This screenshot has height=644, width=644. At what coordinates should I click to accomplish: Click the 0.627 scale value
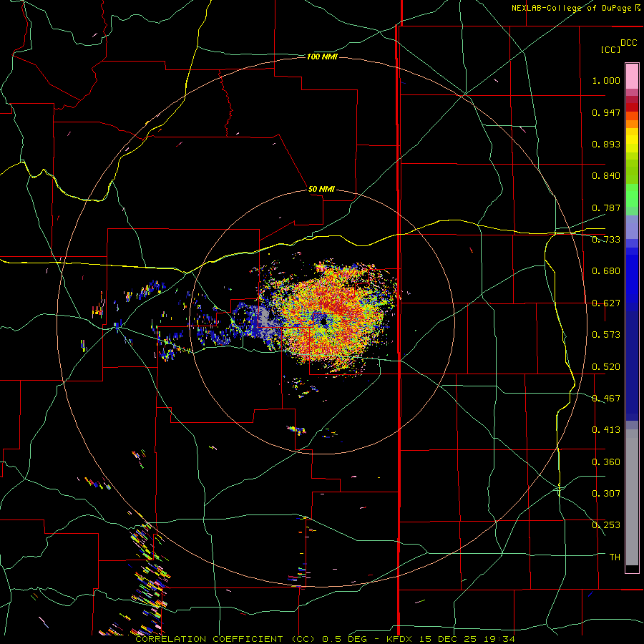(606, 303)
